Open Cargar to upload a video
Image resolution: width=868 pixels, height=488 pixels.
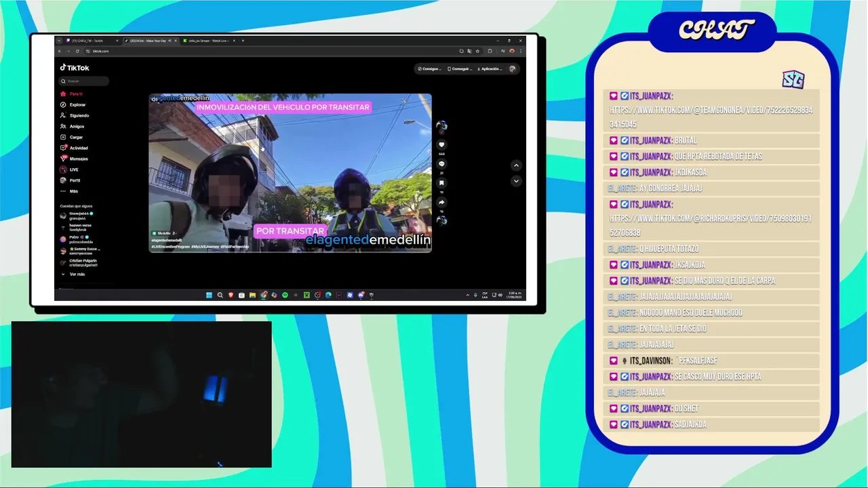tap(71, 138)
